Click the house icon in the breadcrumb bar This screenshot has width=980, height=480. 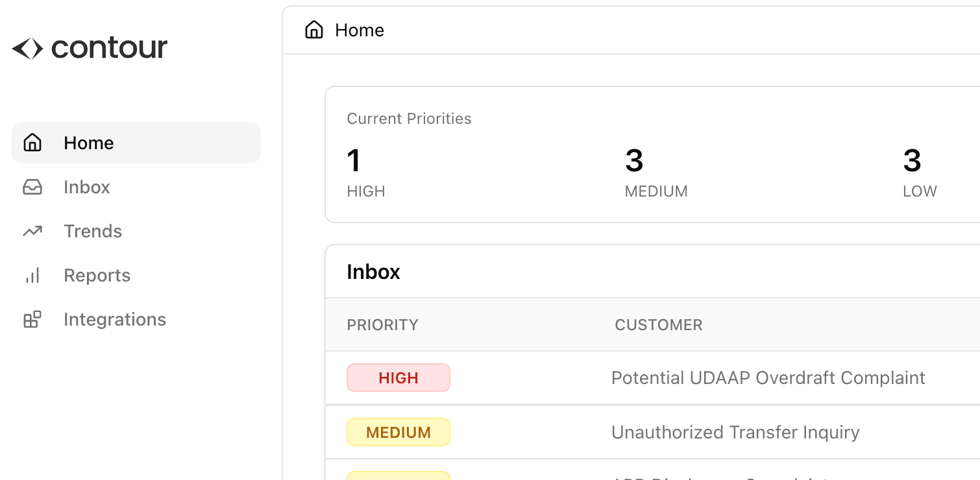pos(314,30)
